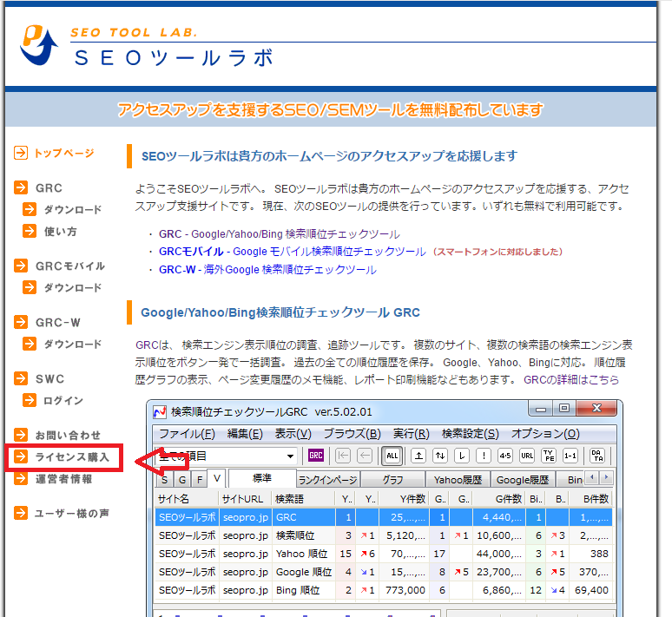Viewport: 672px width, 617px height.
Task: Click arrow icon beside トップページ
Action: pyautogui.click(x=21, y=153)
